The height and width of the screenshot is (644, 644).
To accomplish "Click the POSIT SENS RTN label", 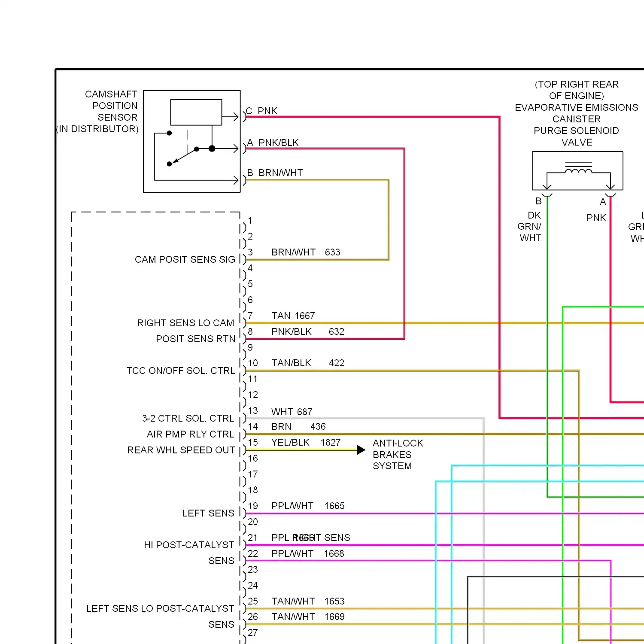I will pos(196,339).
